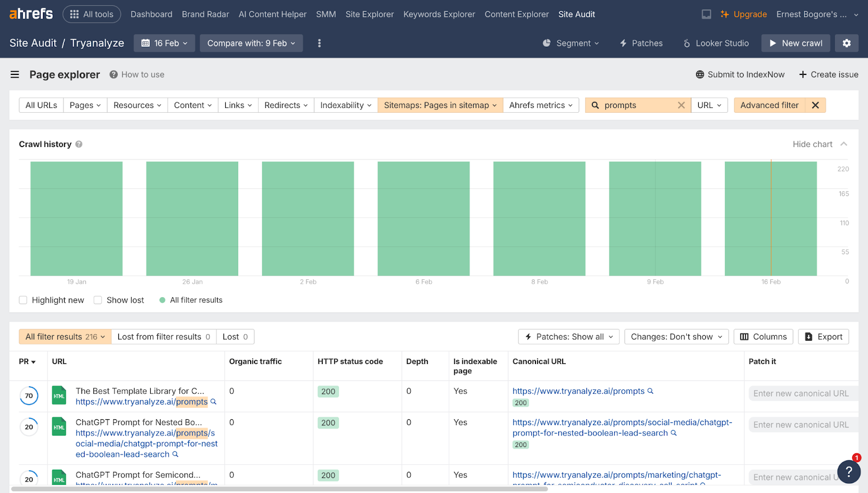Open Looker Studio integration
This screenshot has width=868, height=493.
pyautogui.click(x=716, y=43)
